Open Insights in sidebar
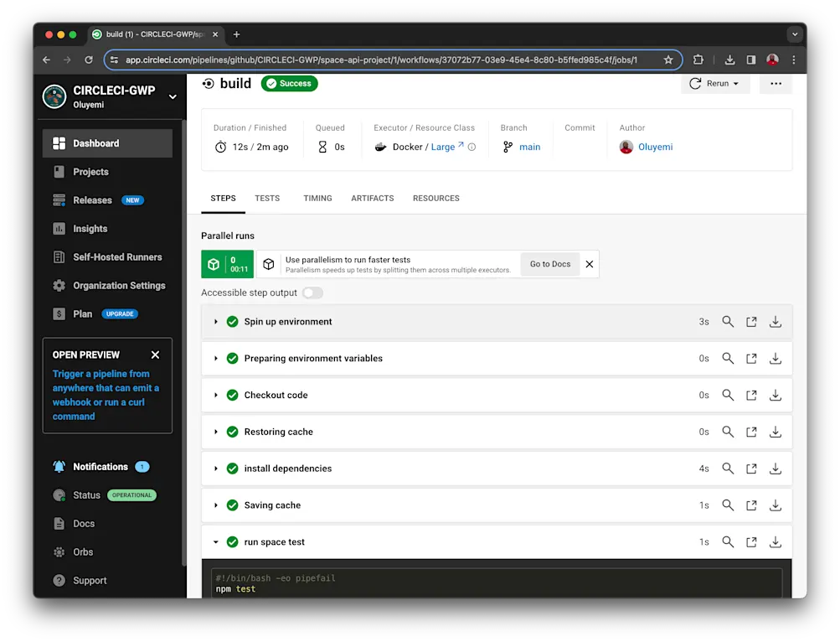The image size is (840, 642). click(107, 229)
